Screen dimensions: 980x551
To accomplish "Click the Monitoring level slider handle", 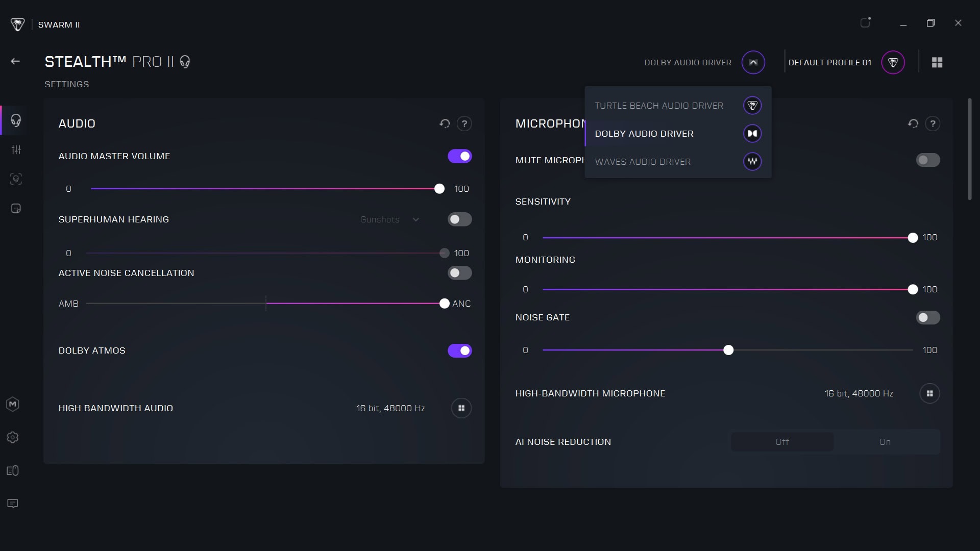I will point(913,290).
